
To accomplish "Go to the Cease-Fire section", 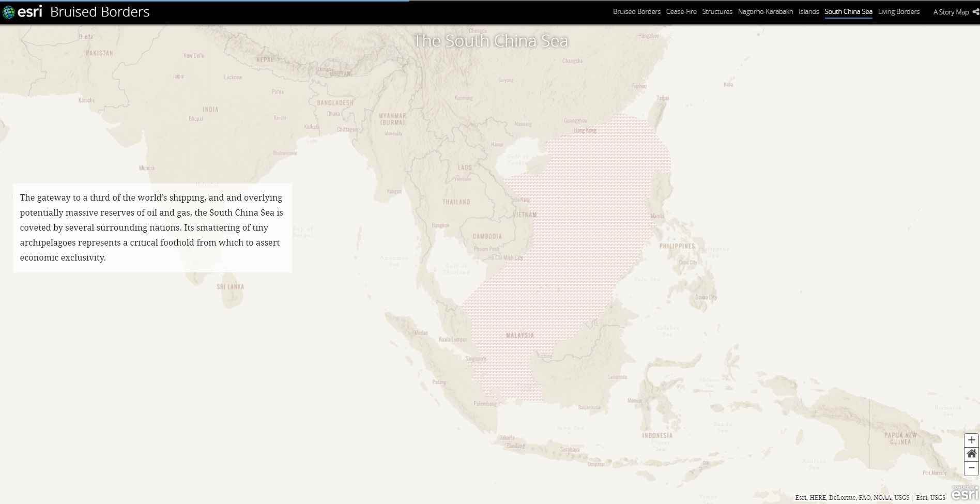I will [681, 12].
